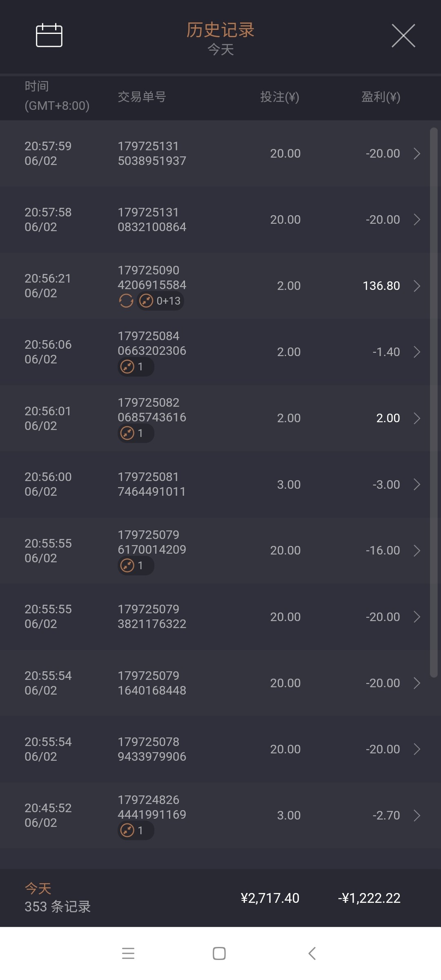Tap the Android home square button
The width and height of the screenshot is (441, 980).
pyautogui.click(x=219, y=953)
